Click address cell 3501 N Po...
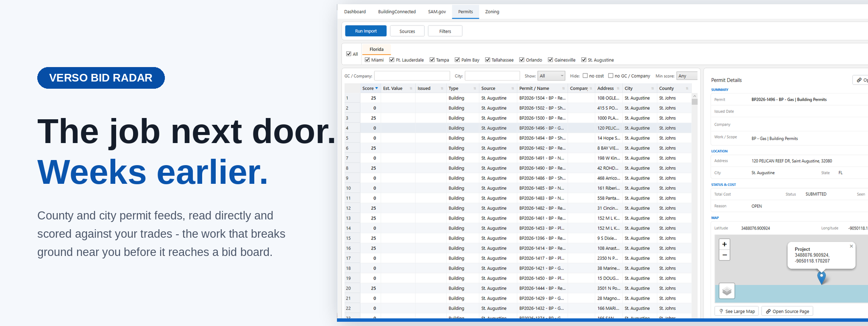Viewport: 868px width, 326px height. 608,288
